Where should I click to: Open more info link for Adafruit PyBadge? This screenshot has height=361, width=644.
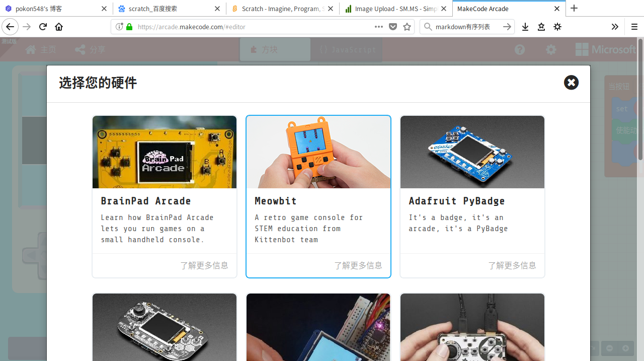pyautogui.click(x=512, y=265)
